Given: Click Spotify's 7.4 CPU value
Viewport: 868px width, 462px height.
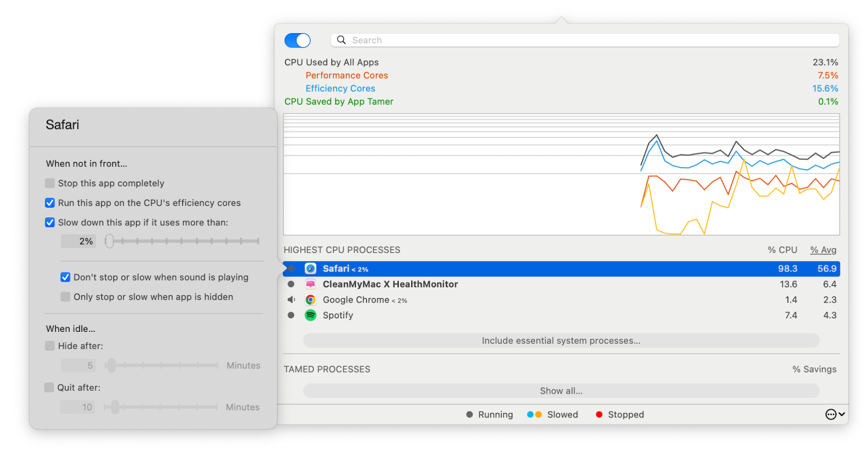Looking at the screenshot, I should (x=791, y=315).
